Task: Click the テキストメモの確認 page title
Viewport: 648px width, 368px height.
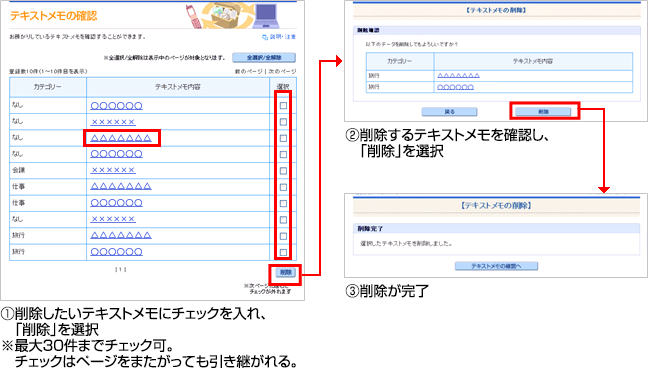Action: [54, 16]
